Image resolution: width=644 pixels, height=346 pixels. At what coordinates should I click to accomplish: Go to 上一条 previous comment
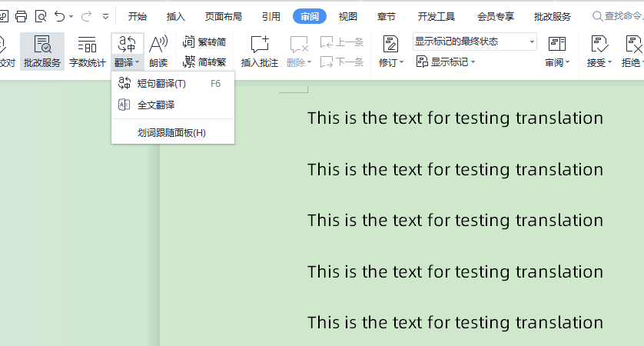click(x=342, y=42)
